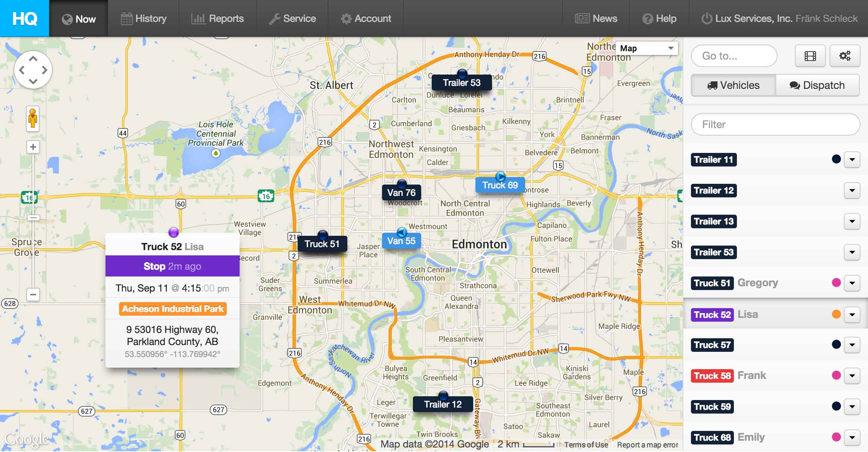Click the Account gear icon
Image resolution: width=868 pixels, height=452 pixels.
(x=347, y=18)
